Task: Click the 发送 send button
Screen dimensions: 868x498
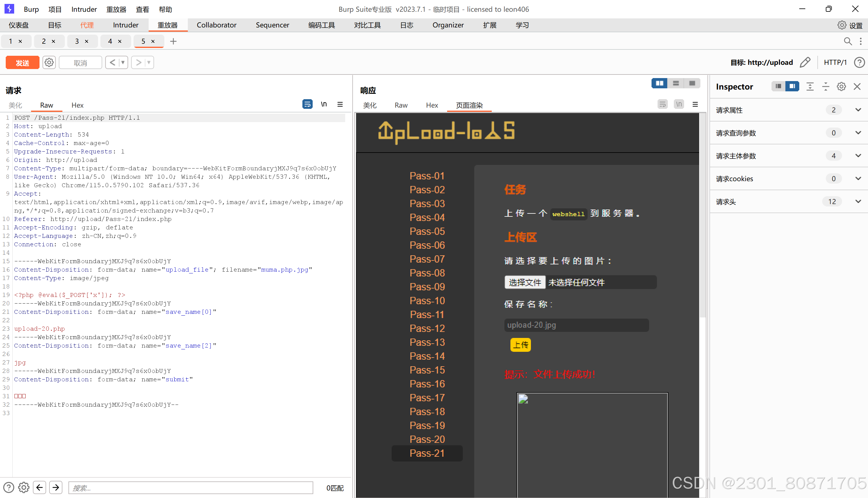Action: pos(23,63)
